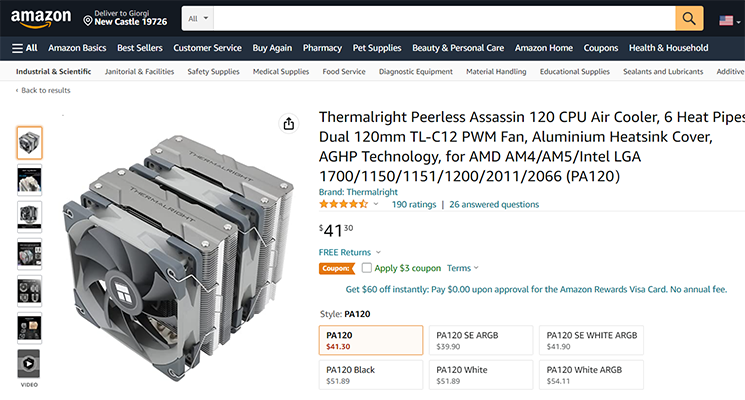Click the Get $60 off Visa offer

pyautogui.click(x=536, y=289)
